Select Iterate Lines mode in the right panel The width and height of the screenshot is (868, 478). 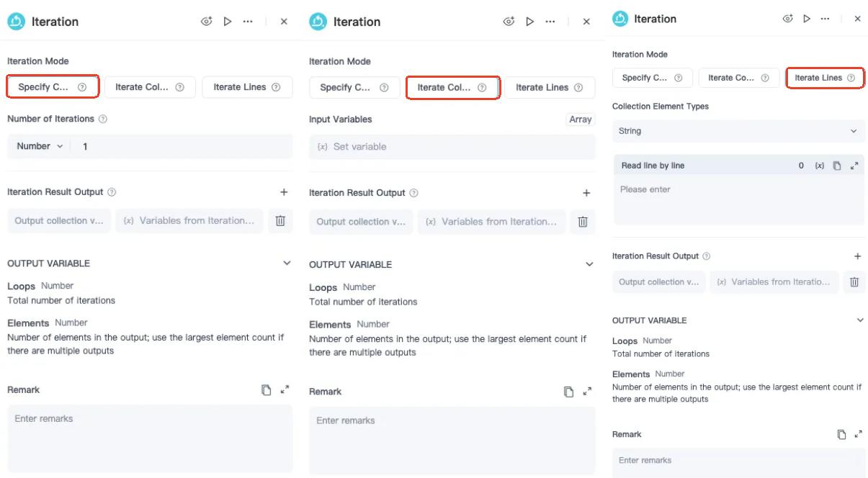(825, 78)
